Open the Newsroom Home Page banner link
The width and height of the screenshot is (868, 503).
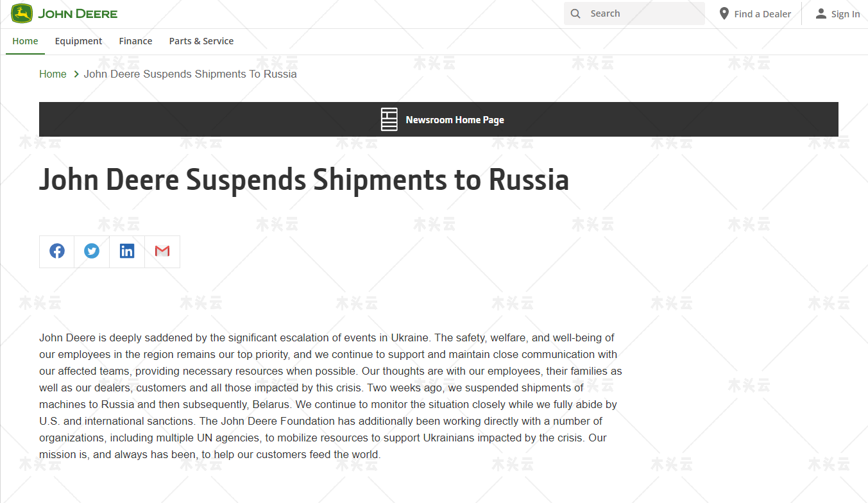tap(439, 119)
